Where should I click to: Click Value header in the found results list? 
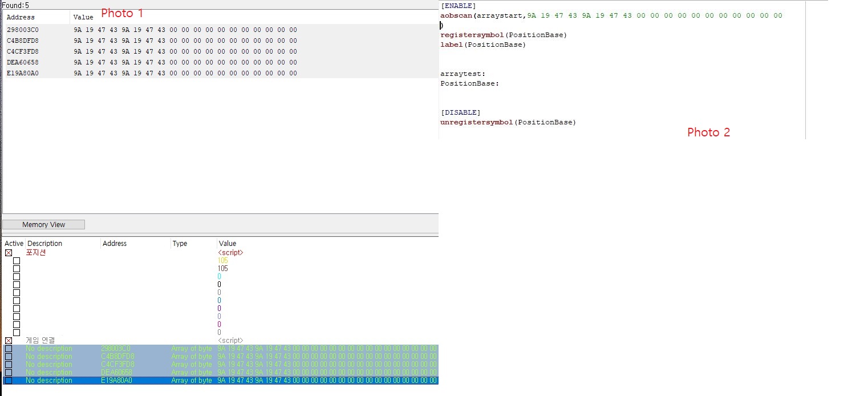(83, 17)
